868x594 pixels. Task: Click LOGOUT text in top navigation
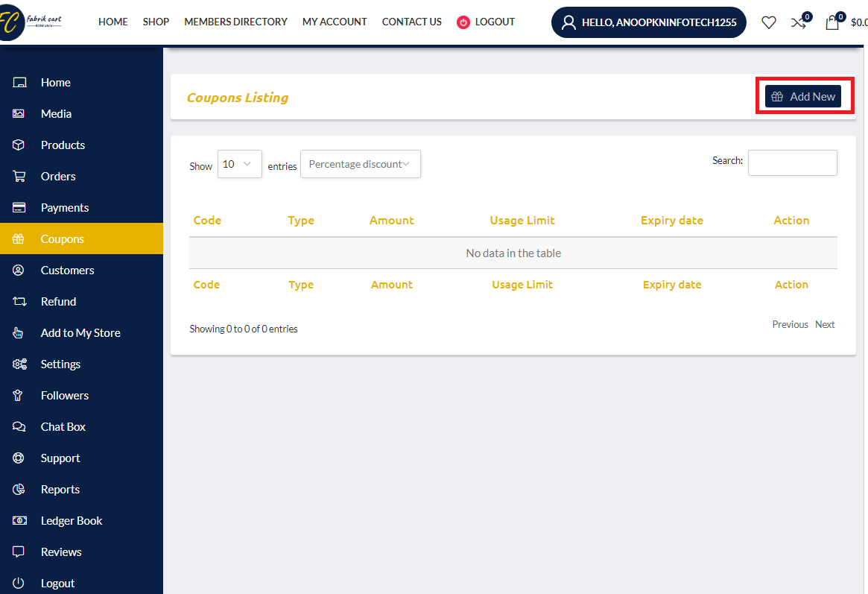click(495, 22)
